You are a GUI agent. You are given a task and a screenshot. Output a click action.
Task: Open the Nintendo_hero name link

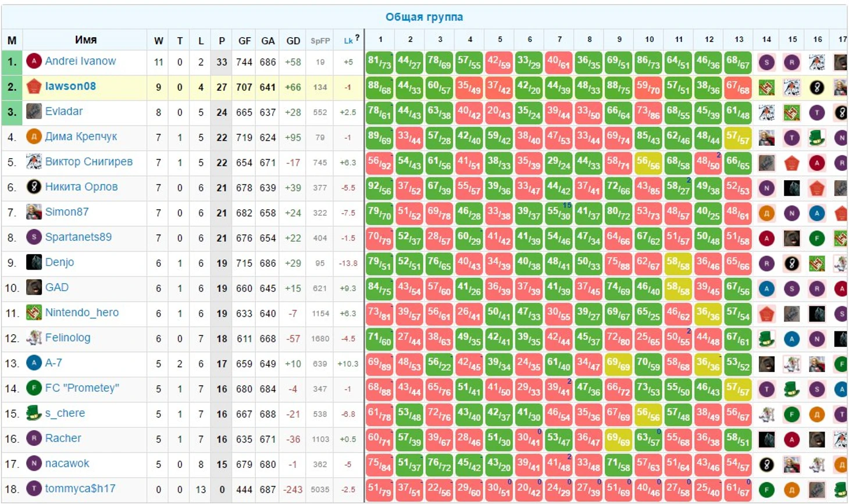(x=82, y=312)
